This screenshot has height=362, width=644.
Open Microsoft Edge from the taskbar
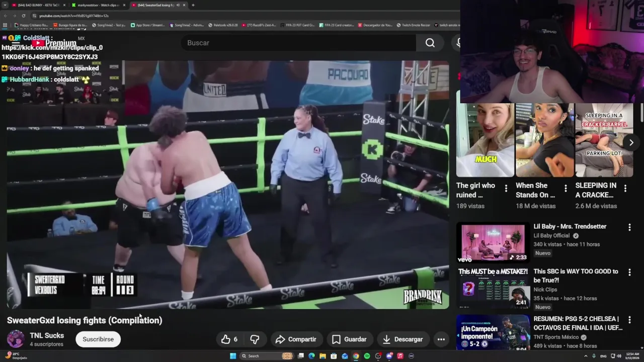point(311,356)
